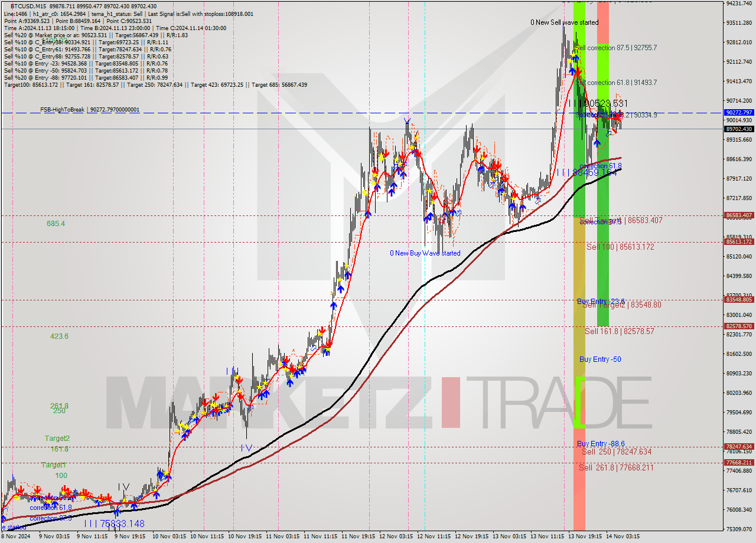
Task: Select the 77668.211 red price tag
Action: pos(739,463)
